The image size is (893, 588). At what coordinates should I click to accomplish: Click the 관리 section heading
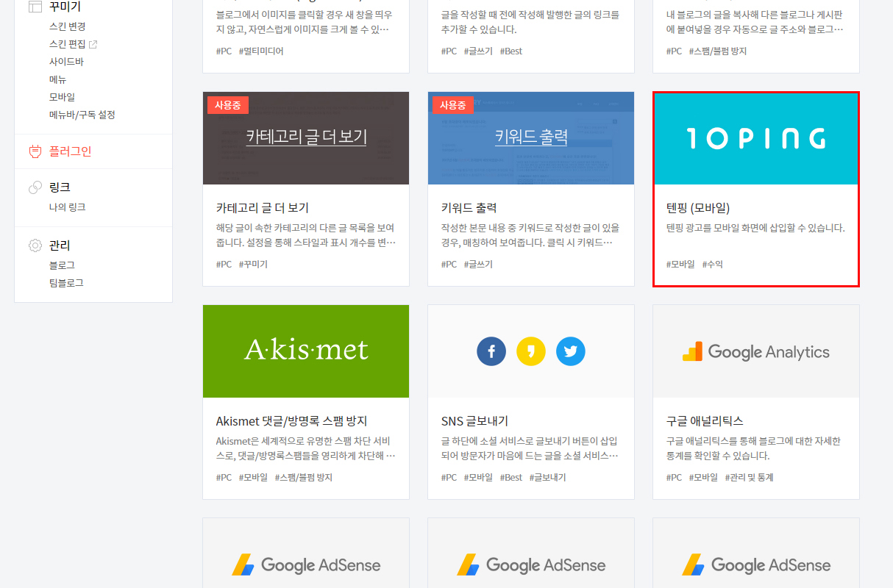pyautogui.click(x=60, y=245)
